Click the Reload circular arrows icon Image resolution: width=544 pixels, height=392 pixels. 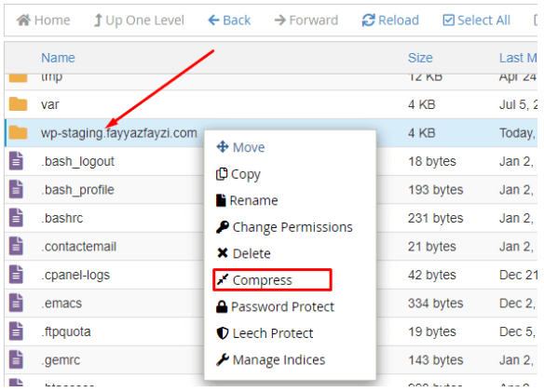click(x=368, y=20)
